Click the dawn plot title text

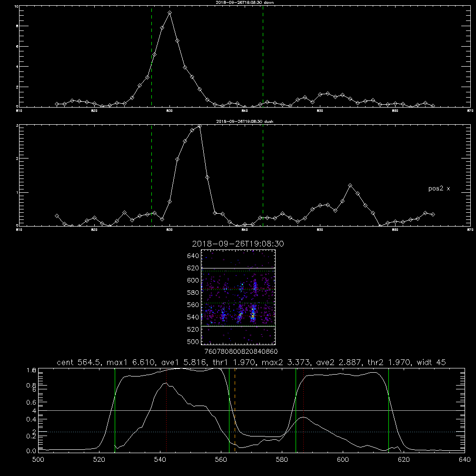coord(245,2)
